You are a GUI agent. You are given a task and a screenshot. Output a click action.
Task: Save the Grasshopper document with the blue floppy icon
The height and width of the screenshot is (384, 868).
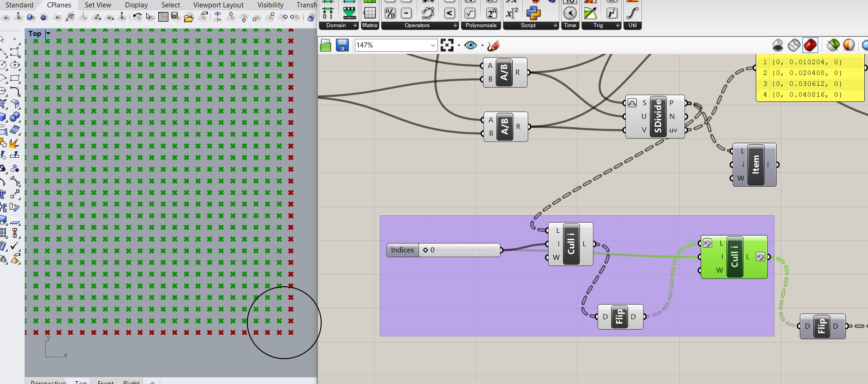342,45
